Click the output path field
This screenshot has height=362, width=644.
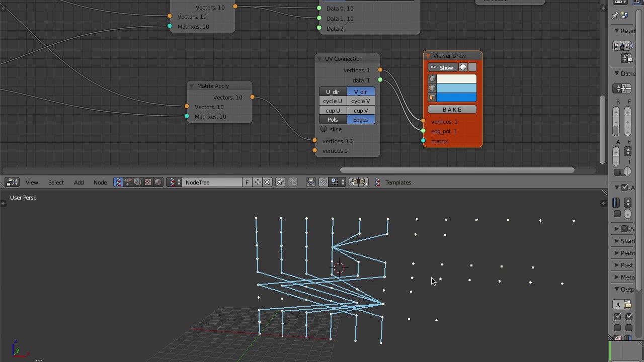pos(618,304)
